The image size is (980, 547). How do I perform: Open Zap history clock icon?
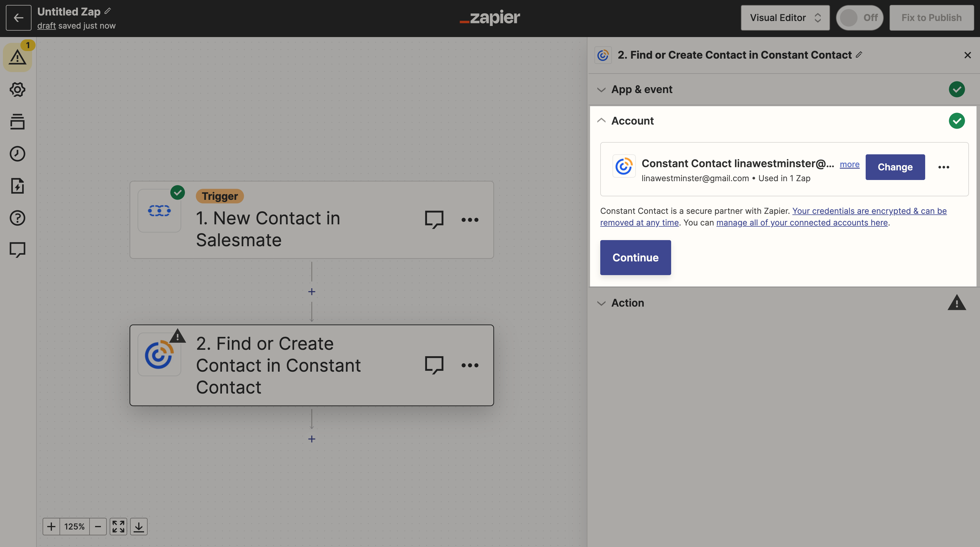coord(17,154)
